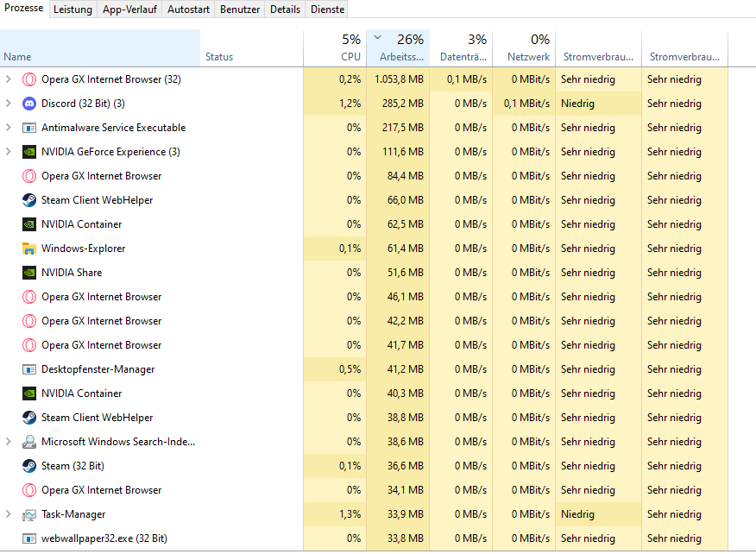Select the Windows-Explorer process name
The width and height of the screenshot is (756, 554).
tap(83, 249)
